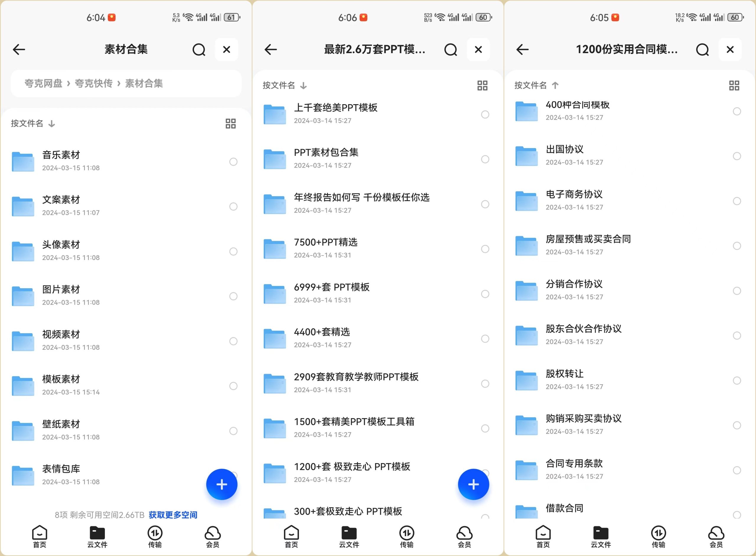Open search in 1200份实用合同模 screen

click(703, 50)
